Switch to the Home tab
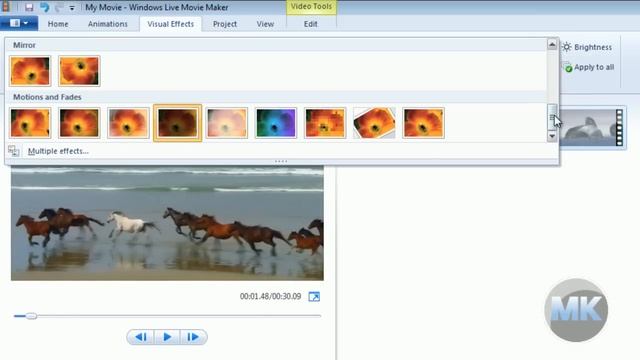 pos(58,24)
